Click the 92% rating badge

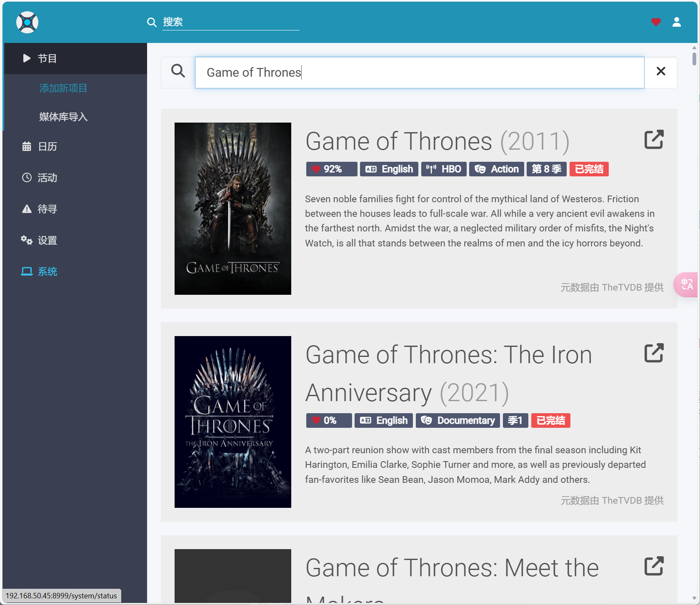tap(332, 169)
